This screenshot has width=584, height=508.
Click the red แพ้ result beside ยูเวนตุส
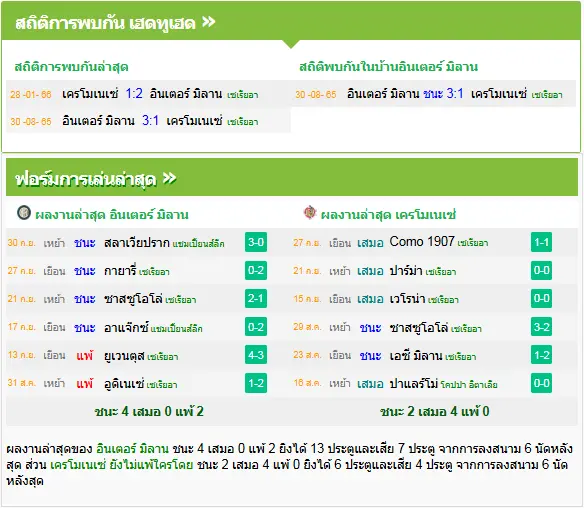85,355
